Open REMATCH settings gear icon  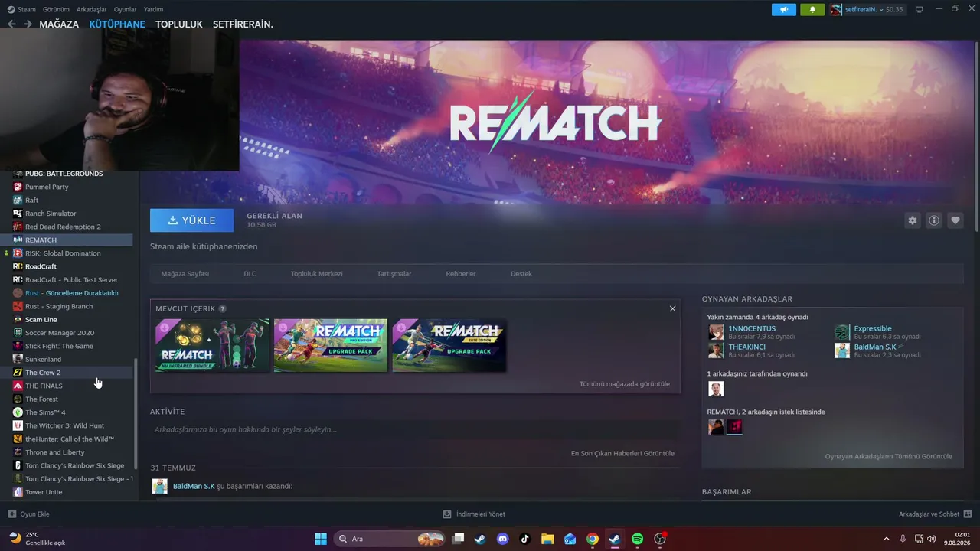click(913, 220)
